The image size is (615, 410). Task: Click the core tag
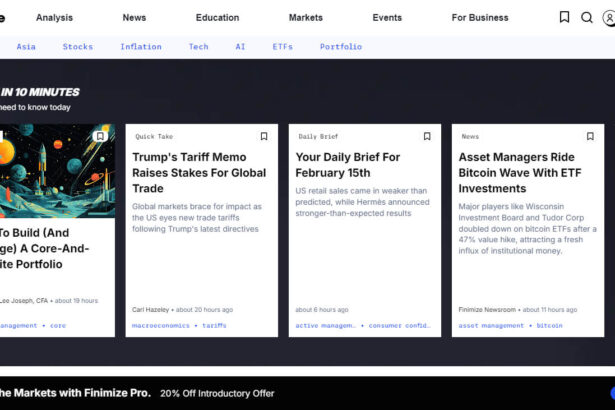click(x=58, y=326)
